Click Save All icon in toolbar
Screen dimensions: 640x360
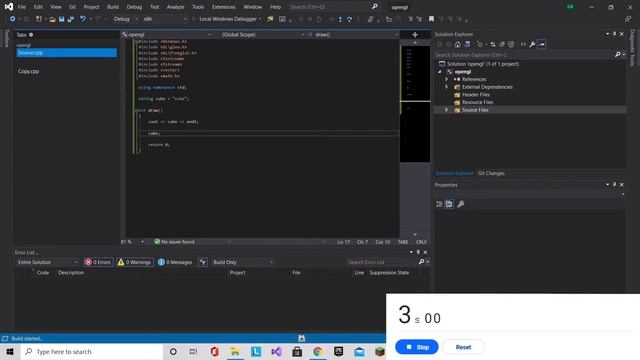pos(71,19)
